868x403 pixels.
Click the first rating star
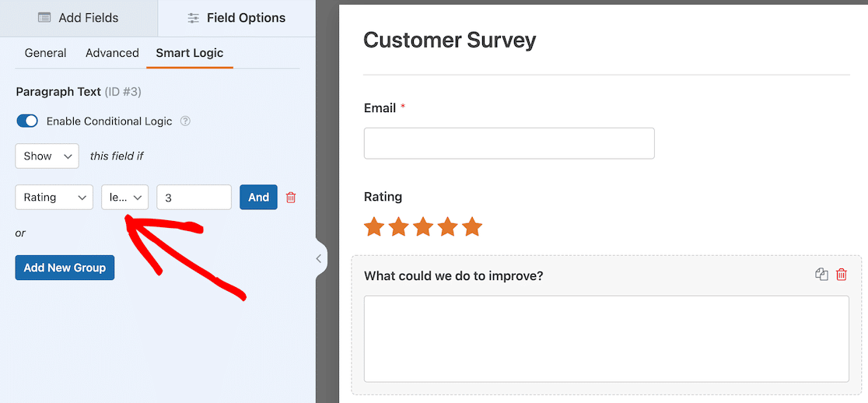374,227
